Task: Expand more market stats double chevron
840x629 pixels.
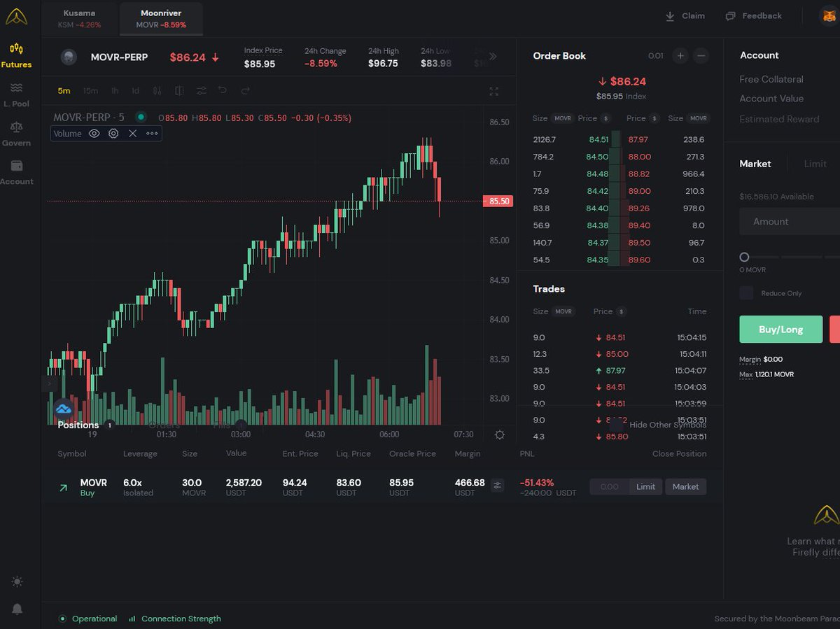Action: [493, 57]
